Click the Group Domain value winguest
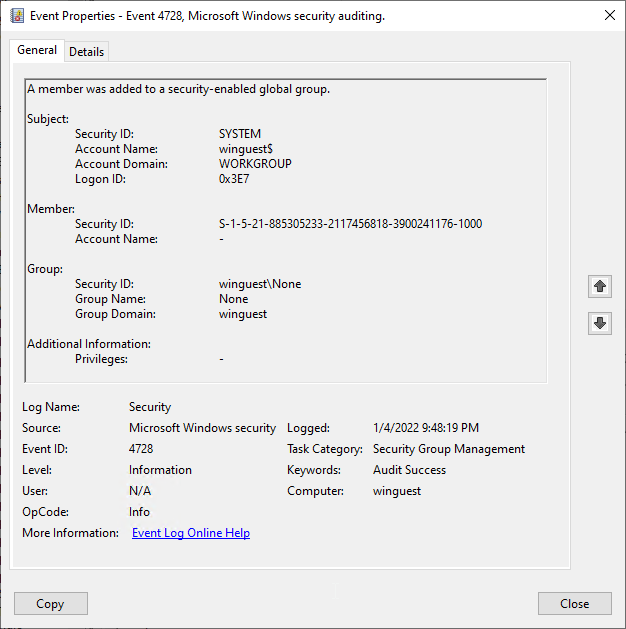This screenshot has width=626, height=629. coord(243,314)
